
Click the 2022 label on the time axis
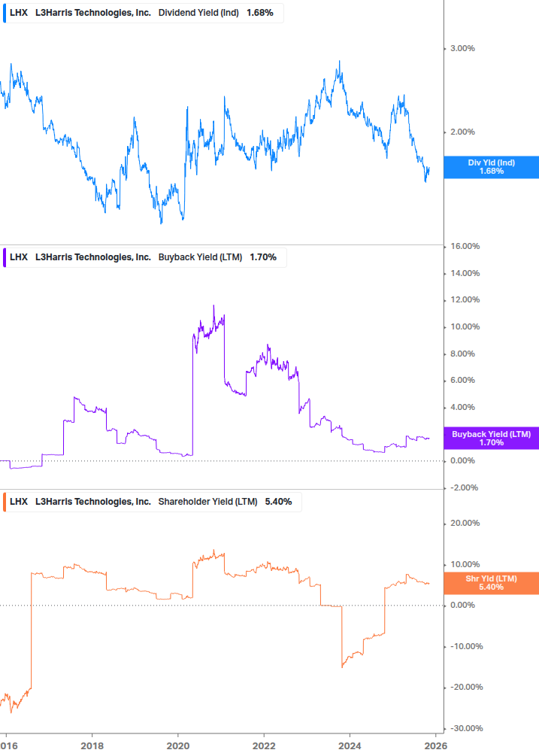[x=264, y=746]
